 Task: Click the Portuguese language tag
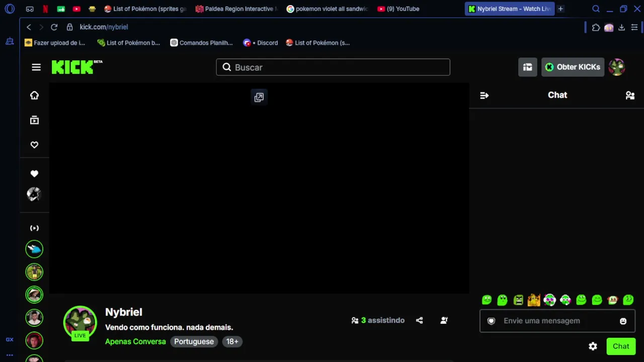pos(194,341)
